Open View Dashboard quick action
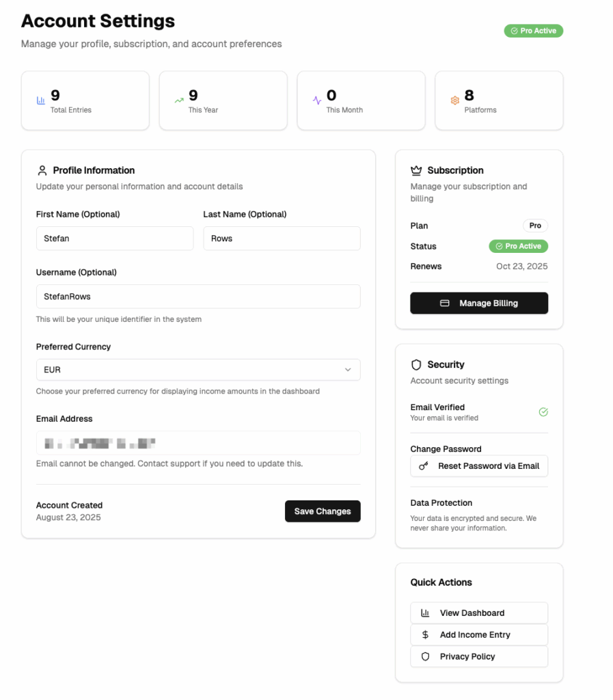The width and height of the screenshot is (613, 700). (x=478, y=613)
